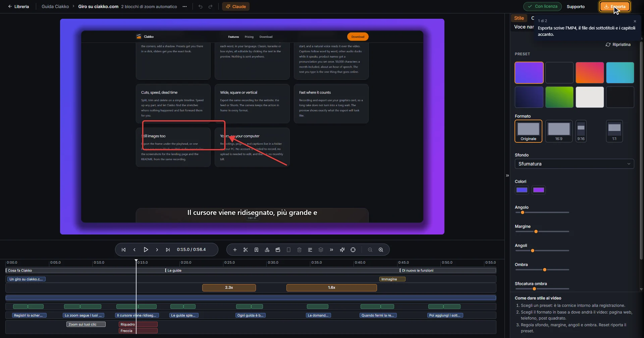
Task: Jump to the start of the timeline
Action: (x=124, y=250)
